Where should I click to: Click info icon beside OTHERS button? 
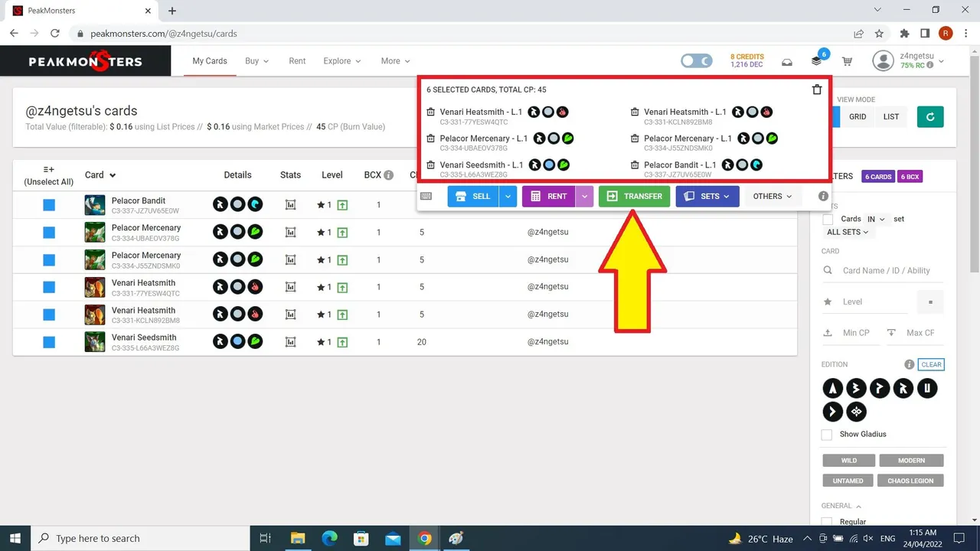coord(823,196)
